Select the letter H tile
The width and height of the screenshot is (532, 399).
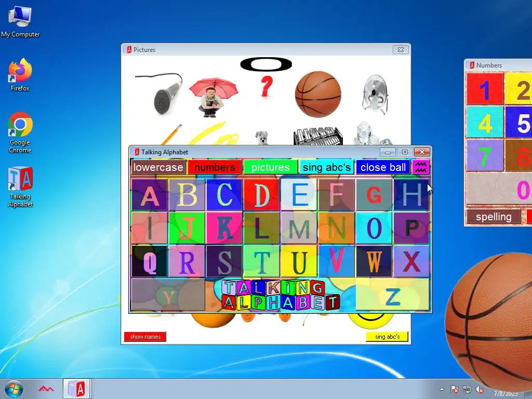click(x=411, y=195)
